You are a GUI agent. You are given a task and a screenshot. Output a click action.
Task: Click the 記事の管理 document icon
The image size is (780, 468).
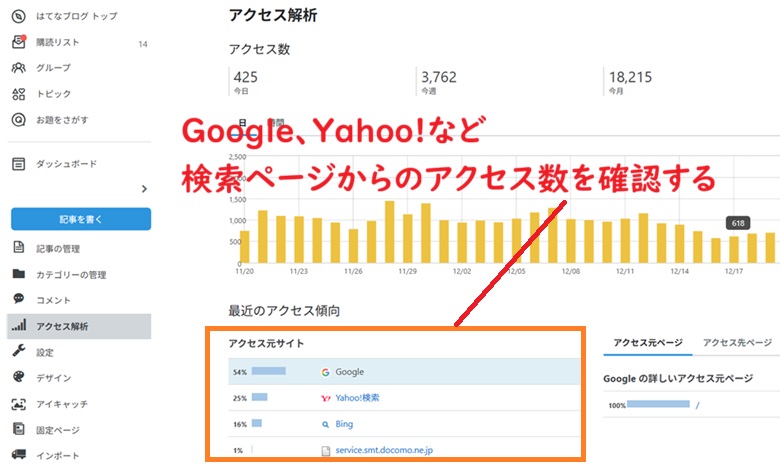tap(18, 247)
